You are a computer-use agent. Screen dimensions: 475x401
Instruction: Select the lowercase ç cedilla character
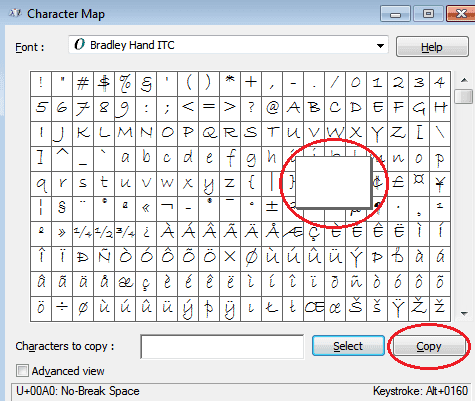(x=146, y=283)
